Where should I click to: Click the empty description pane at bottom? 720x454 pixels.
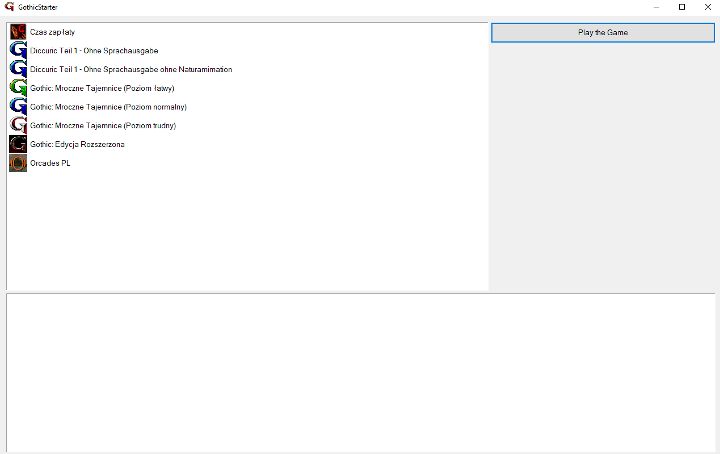click(x=360, y=372)
